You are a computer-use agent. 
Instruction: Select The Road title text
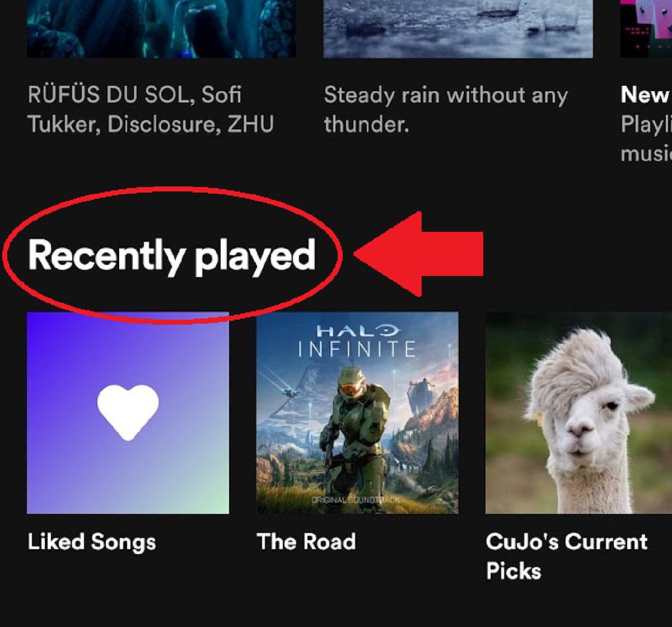point(306,542)
